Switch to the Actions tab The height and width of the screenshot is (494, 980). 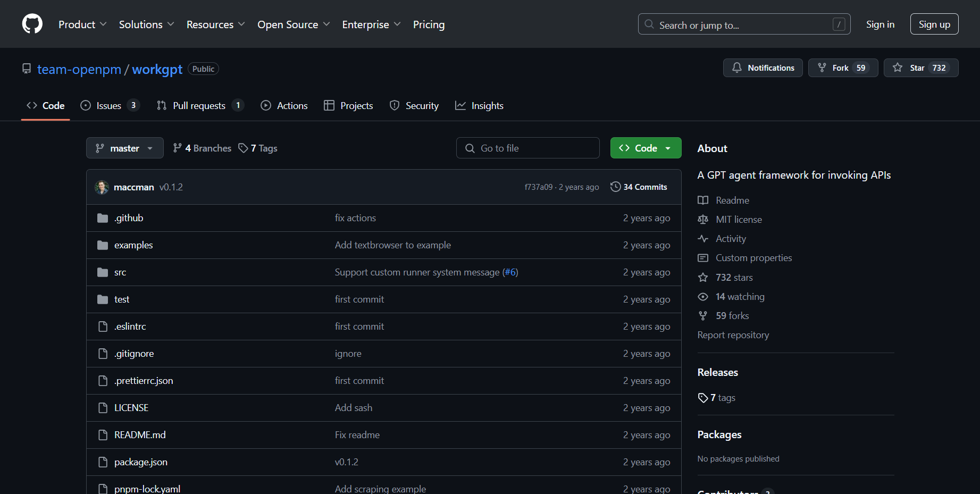[x=284, y=106]
